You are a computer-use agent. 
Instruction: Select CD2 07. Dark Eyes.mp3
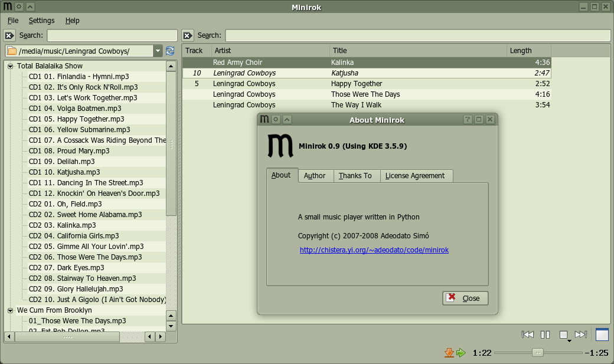point(67,268)
